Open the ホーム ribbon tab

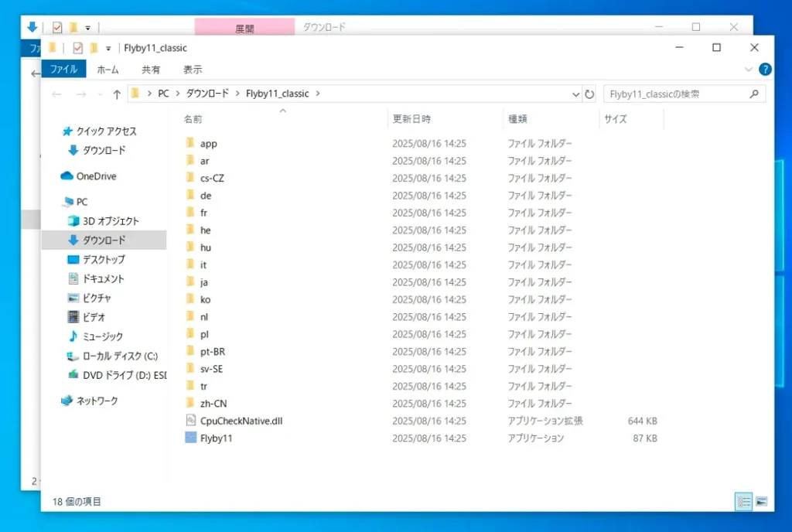pos(108,70)
